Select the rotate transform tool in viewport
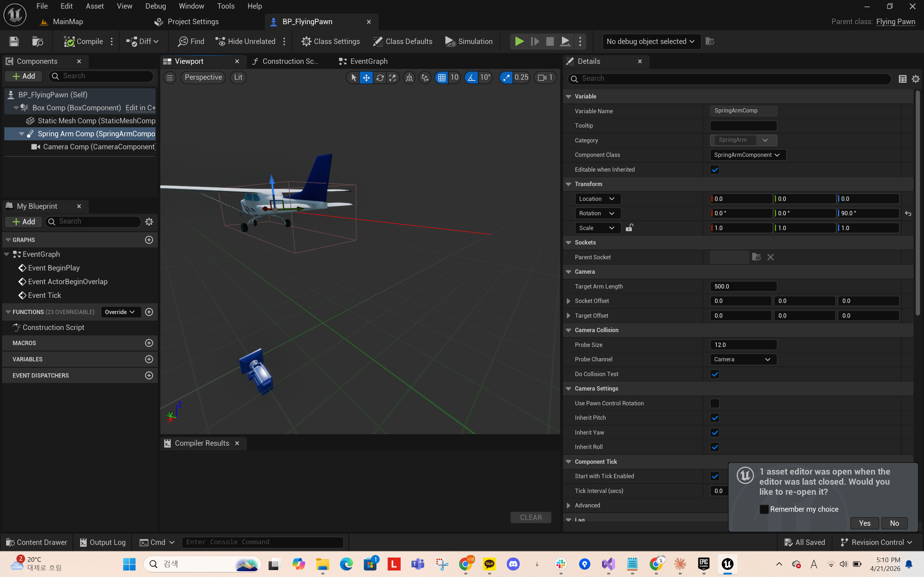The image size is (924, 577). (380, 78)
